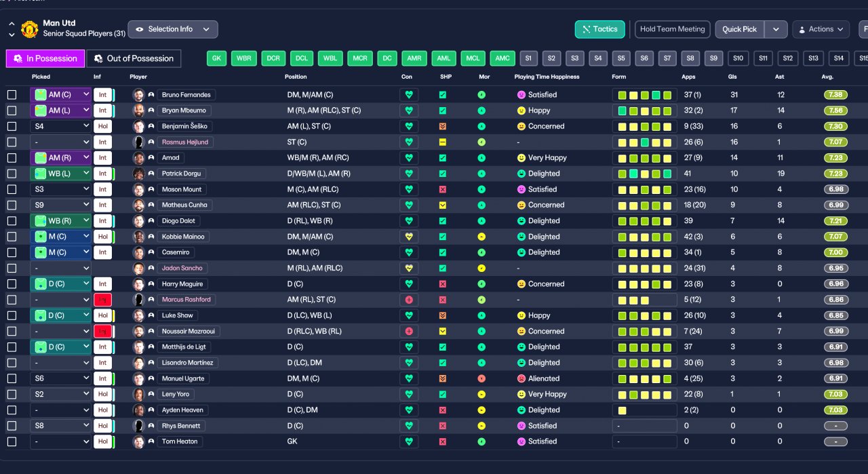Screen dimensions: 868x474
Task: Click the Man Utd club crest
Action: click(30, 29)
